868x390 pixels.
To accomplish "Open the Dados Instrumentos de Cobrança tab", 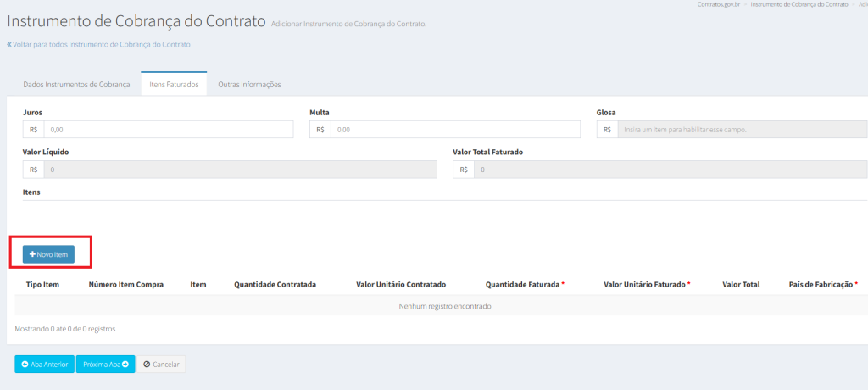I will pyautogui.click(x=76, y=85).
